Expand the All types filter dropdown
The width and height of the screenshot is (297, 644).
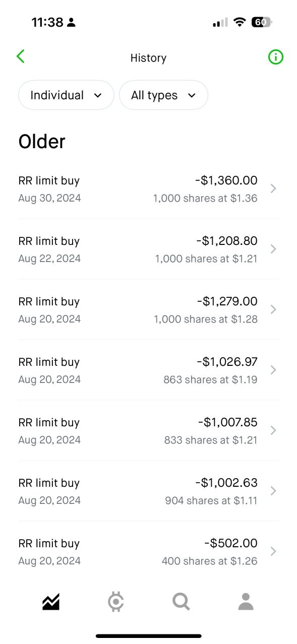point(163,95)
